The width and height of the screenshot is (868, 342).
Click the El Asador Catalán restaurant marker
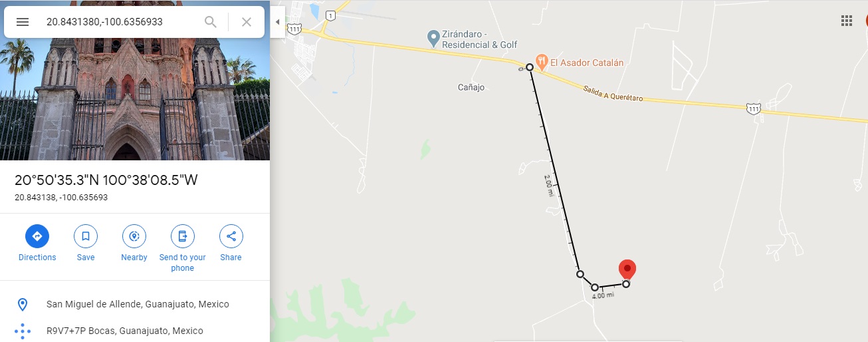[x=542, y=62]
